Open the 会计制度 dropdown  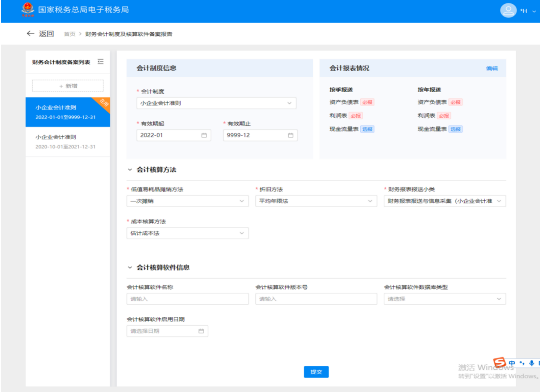coord(216,103)
